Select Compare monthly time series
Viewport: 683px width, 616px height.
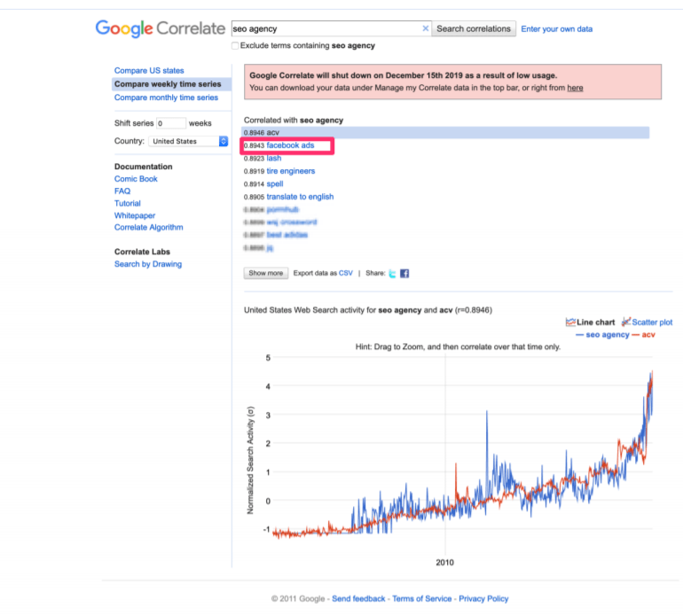click(x=166, y=97)
